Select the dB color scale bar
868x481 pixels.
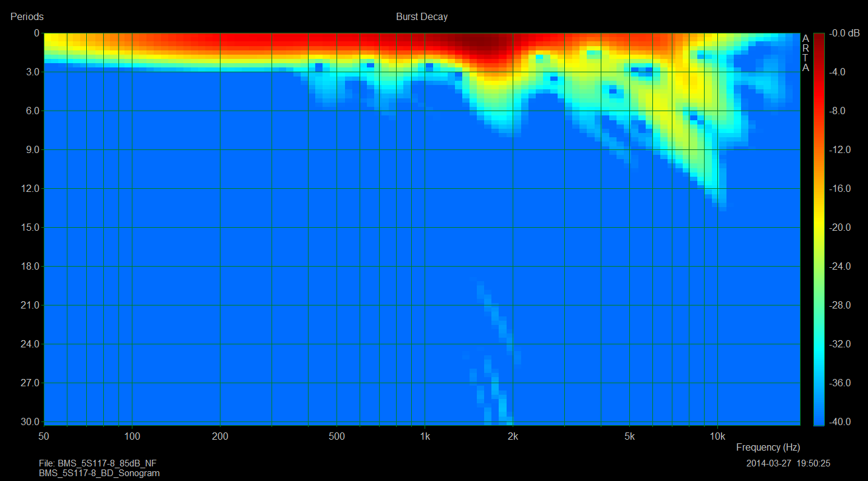point(819,228)
